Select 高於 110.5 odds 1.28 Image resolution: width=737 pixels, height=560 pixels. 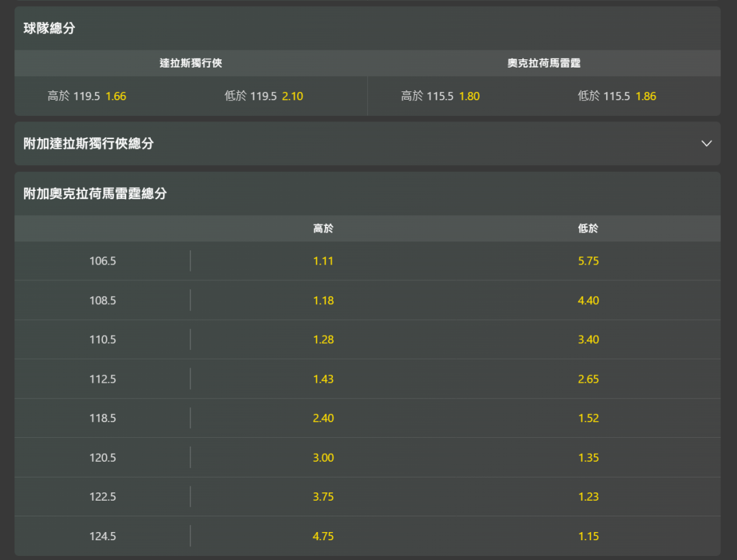323,340
